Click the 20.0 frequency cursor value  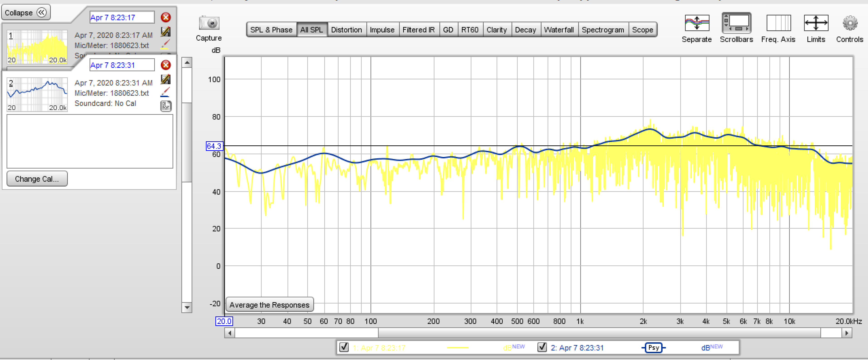point(224,321)
